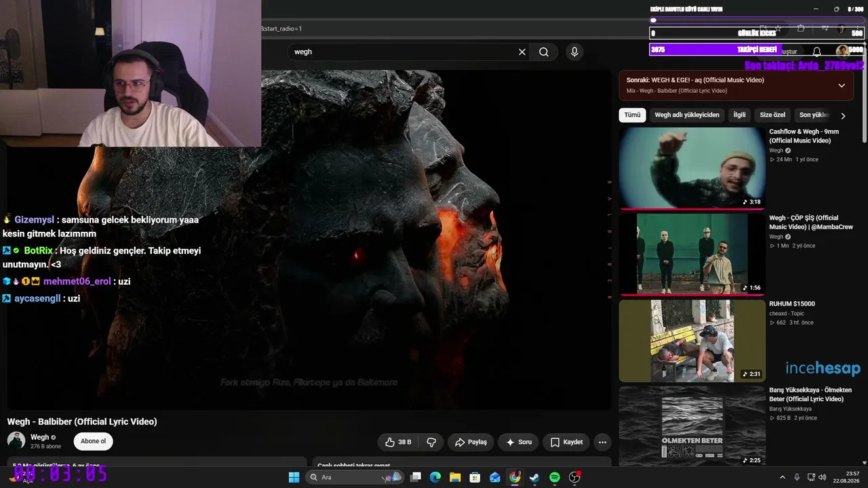Open the 'Ölmekten Beter' video thumbnail

click(x=692, y=426)
